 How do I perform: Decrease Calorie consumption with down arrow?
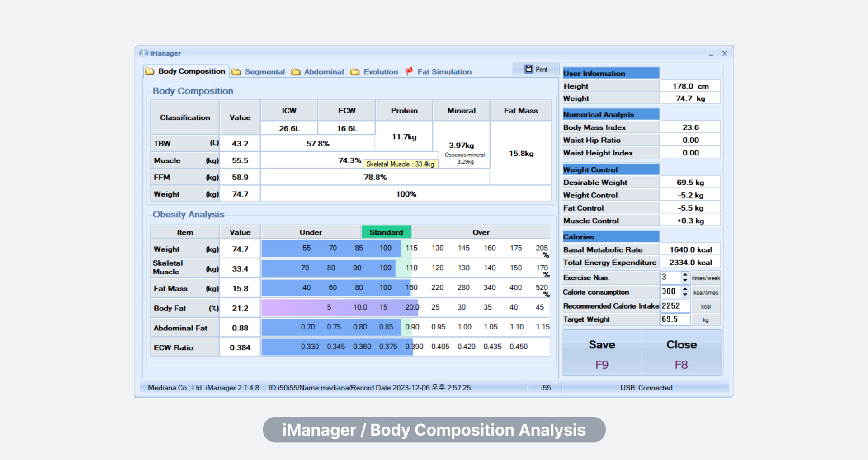tap(685, 295)
